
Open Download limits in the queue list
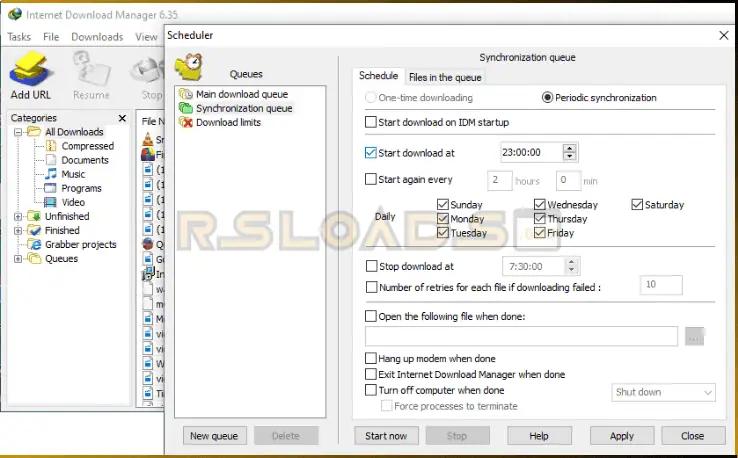point(227,122)
